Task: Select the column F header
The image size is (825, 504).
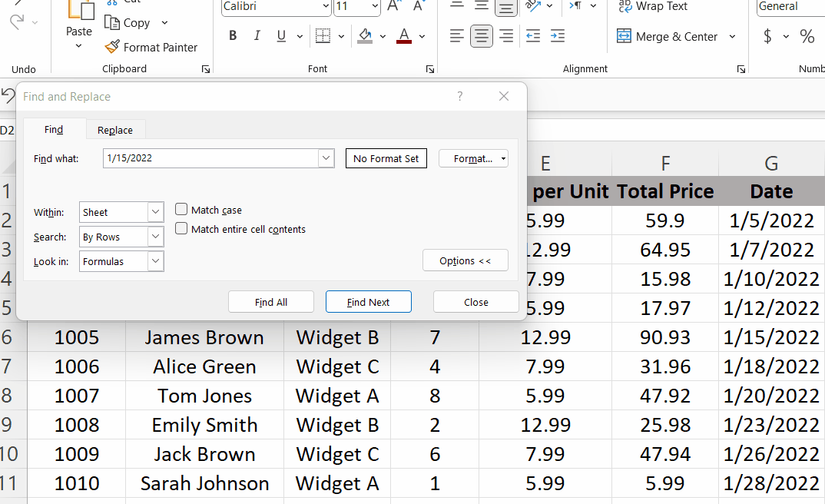Action: 665,164
